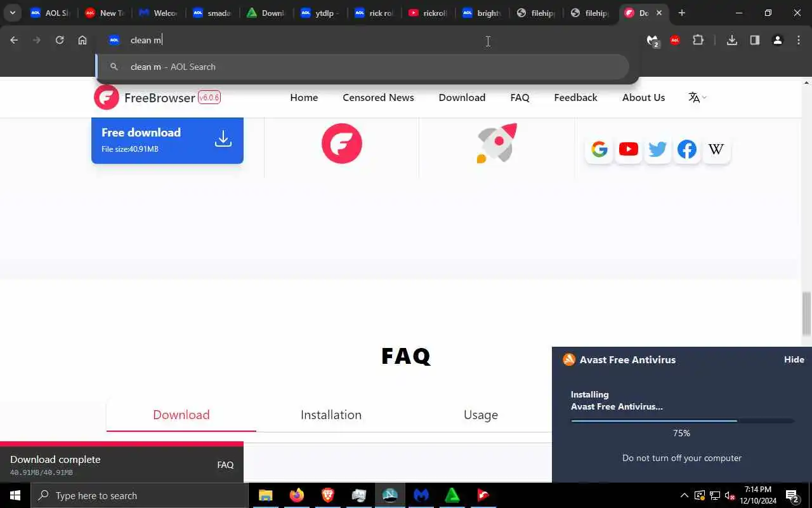812x508 pixels.
Task: Open Brave browser from taskbar
Action: click(x=328, y=495)
